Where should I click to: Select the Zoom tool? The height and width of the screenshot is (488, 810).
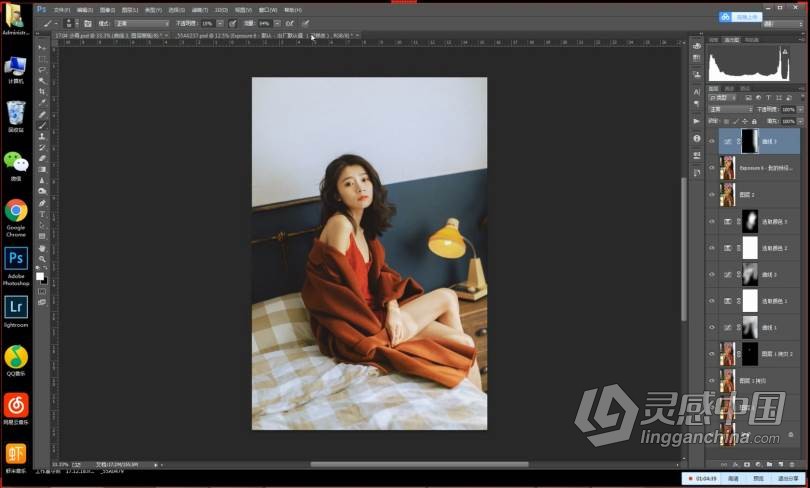tap(42, 259)
